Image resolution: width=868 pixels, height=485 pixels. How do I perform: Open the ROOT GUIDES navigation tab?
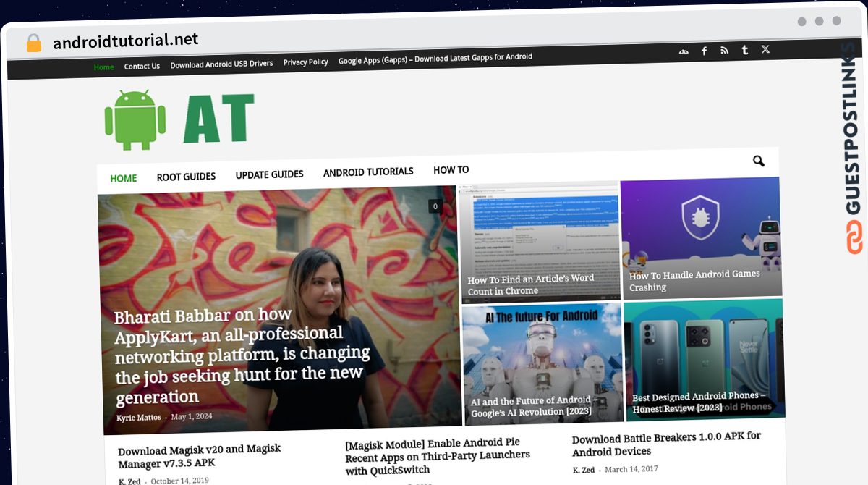(186, 176)
